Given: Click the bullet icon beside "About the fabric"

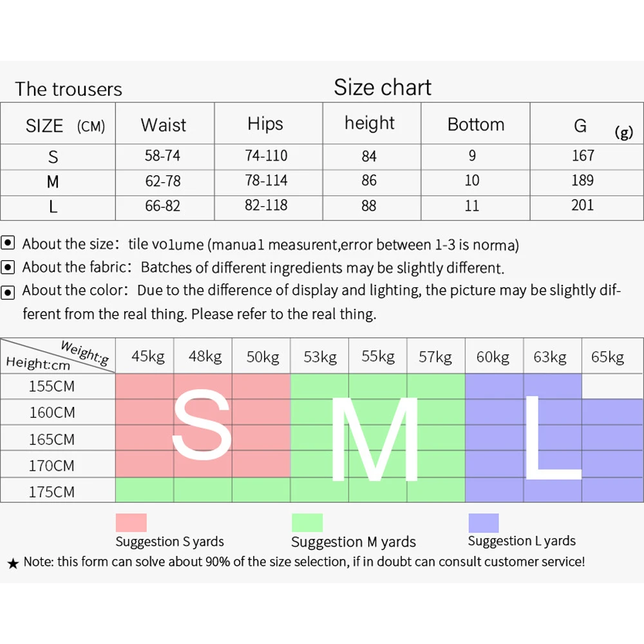Looking at the screenshot, I should pos(8,267).
